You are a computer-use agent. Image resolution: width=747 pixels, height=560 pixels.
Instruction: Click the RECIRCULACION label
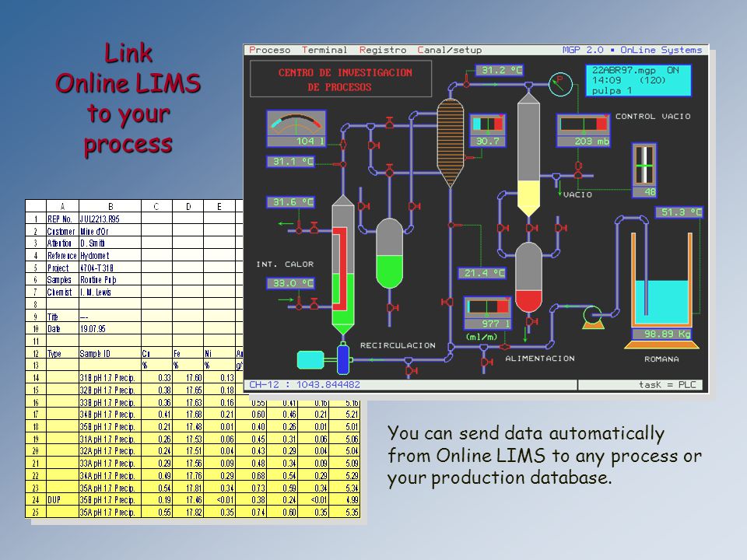click(398, 345)
